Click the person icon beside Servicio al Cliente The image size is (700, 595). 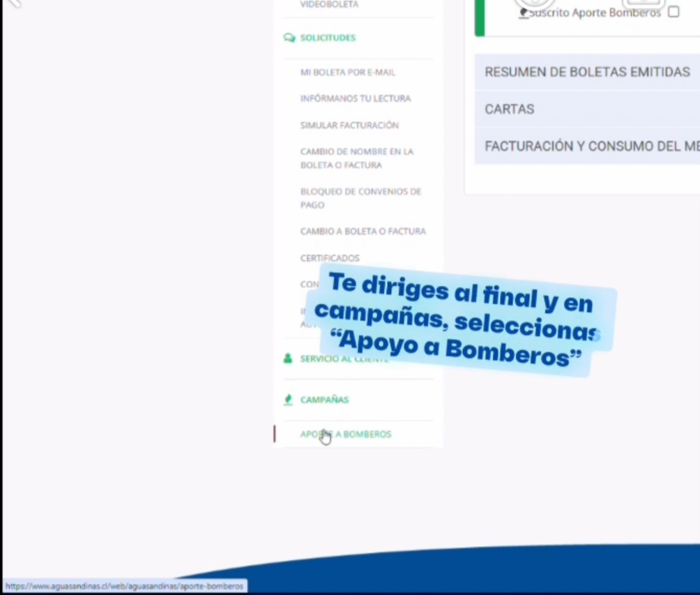[x=288, y=359]
